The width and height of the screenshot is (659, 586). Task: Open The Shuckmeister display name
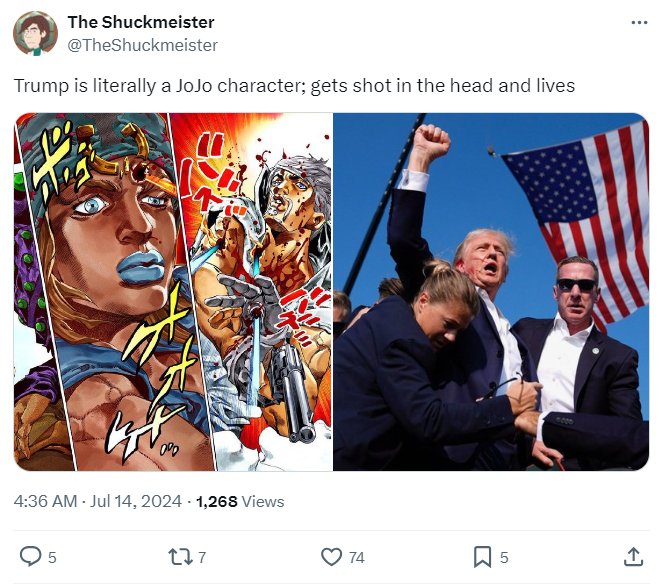pyautogui.click(x=141, y=22)
